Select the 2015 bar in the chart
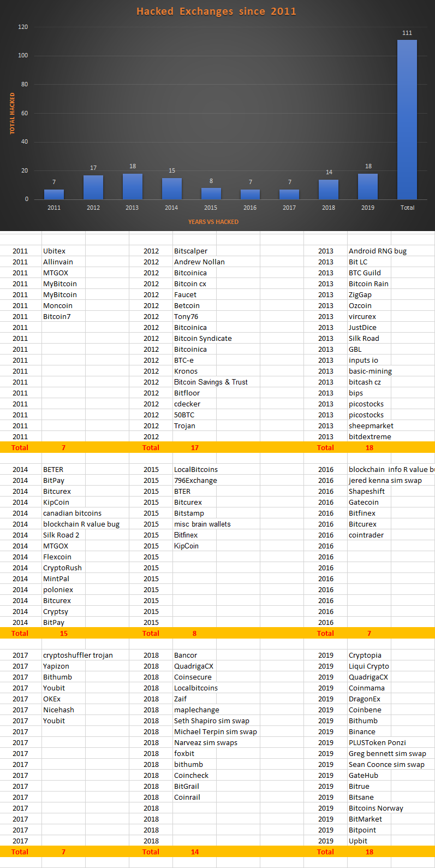 211,194
